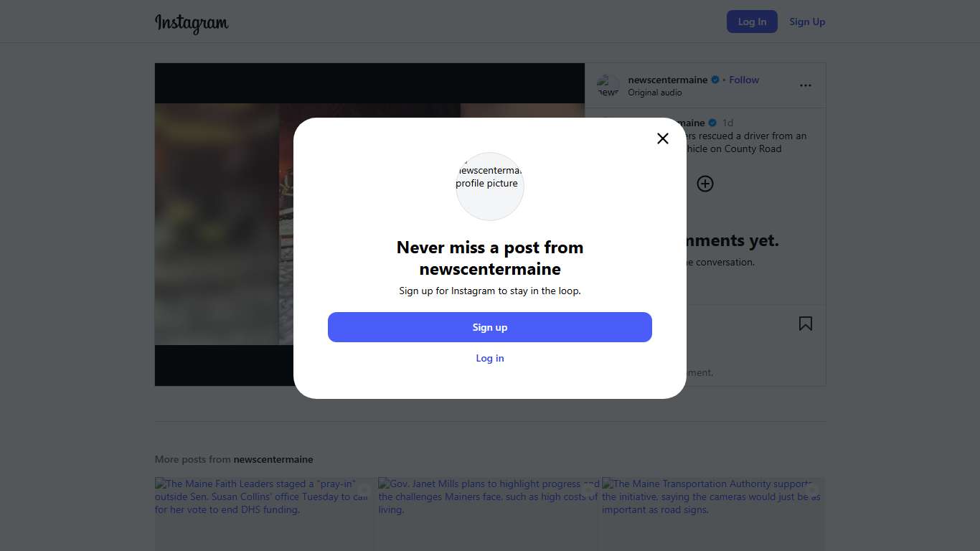Click newscentermaine username in post header
This screenshot has width=980, height=551.
tap(667, 80)
